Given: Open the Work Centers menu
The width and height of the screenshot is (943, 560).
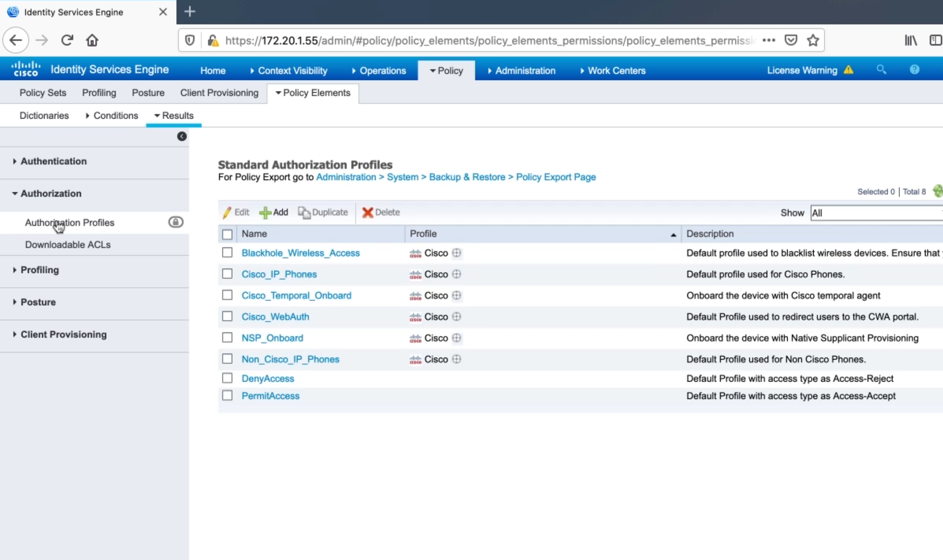Looking at the screenshot, I should click(613, 71).
